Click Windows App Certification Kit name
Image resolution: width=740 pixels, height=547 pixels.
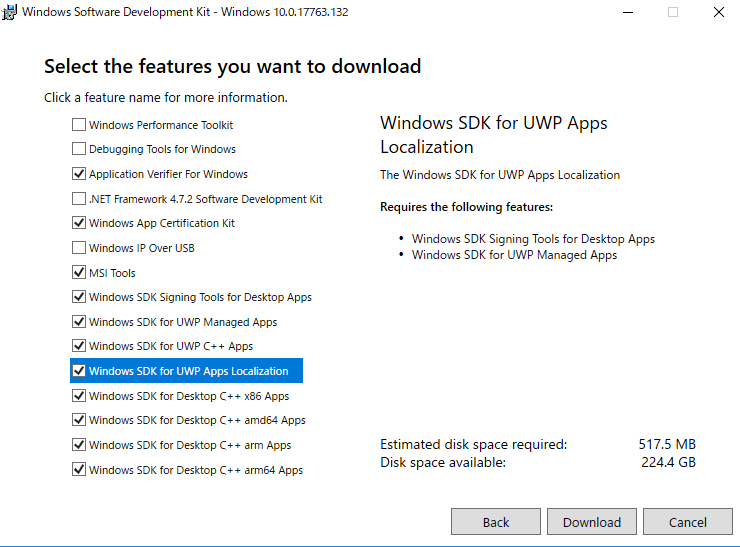161,223
